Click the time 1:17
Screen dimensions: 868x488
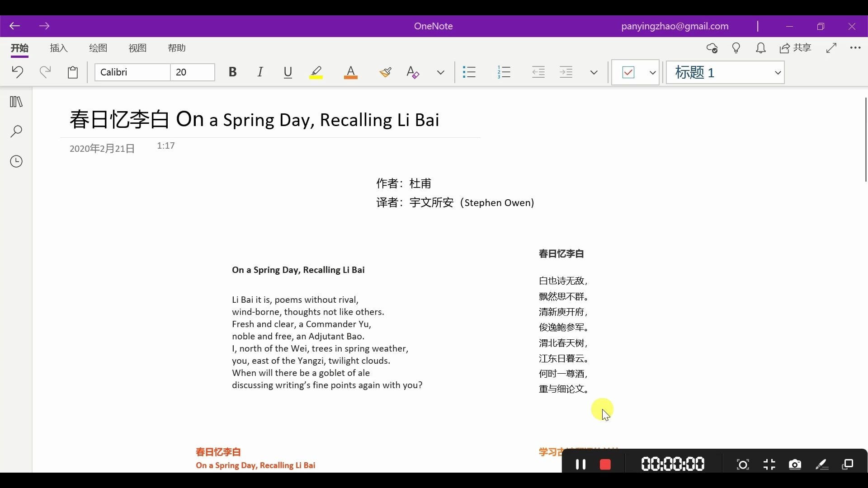click(x=166, y=145)
